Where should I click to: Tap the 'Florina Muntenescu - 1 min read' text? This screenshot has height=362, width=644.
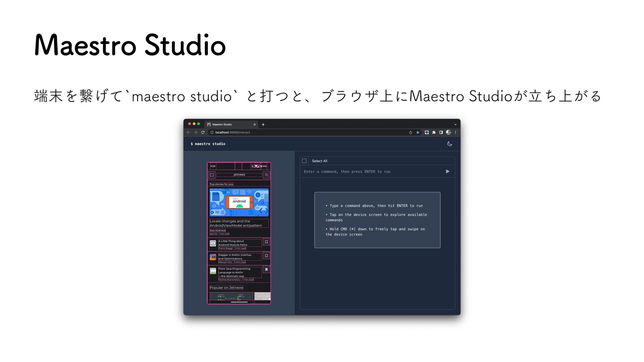click(236, 280)
